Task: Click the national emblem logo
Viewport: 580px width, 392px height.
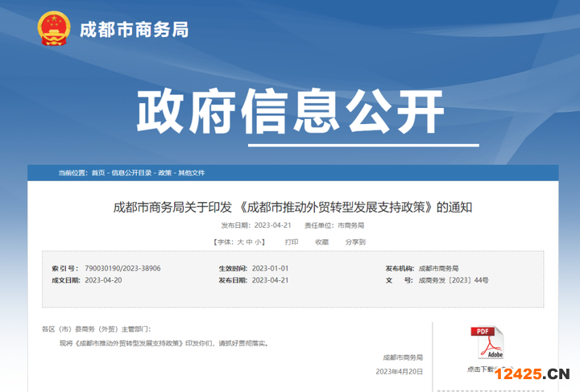Action: click(54, 29)
